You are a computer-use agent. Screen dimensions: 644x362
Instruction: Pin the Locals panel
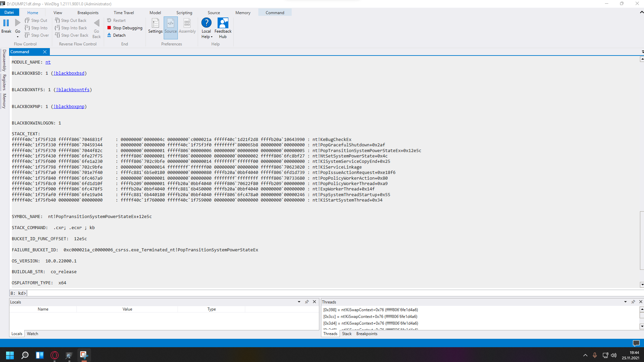[x=307, y=302]
